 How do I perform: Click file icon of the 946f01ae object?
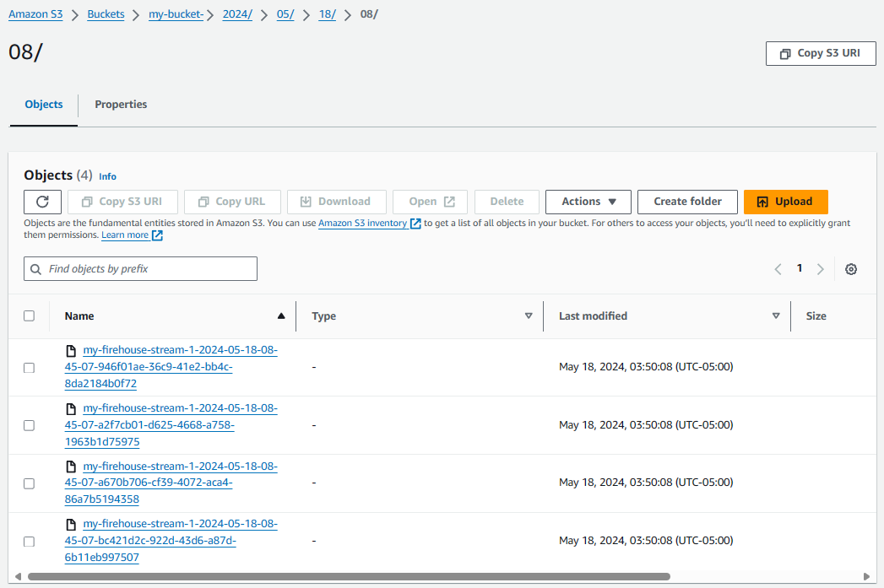point(71,351)
